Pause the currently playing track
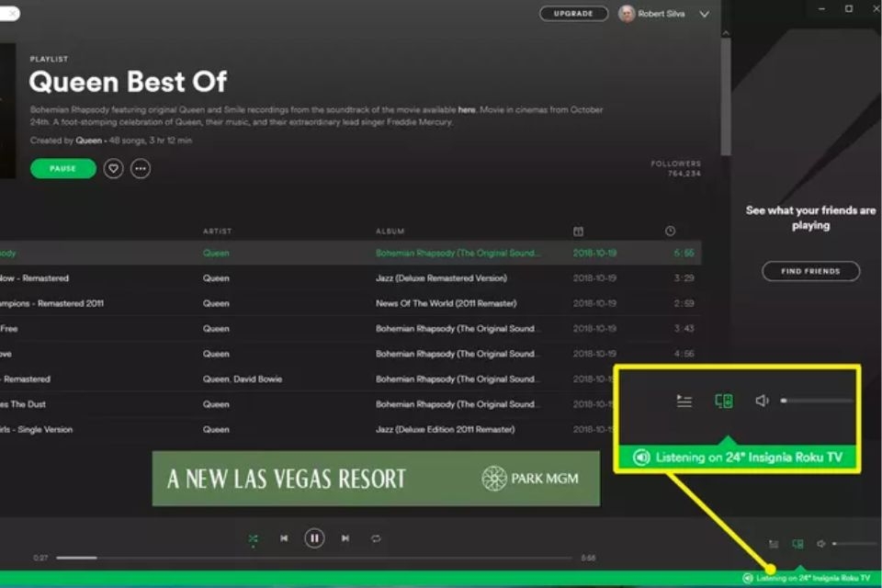 click(x=313, y=538)
